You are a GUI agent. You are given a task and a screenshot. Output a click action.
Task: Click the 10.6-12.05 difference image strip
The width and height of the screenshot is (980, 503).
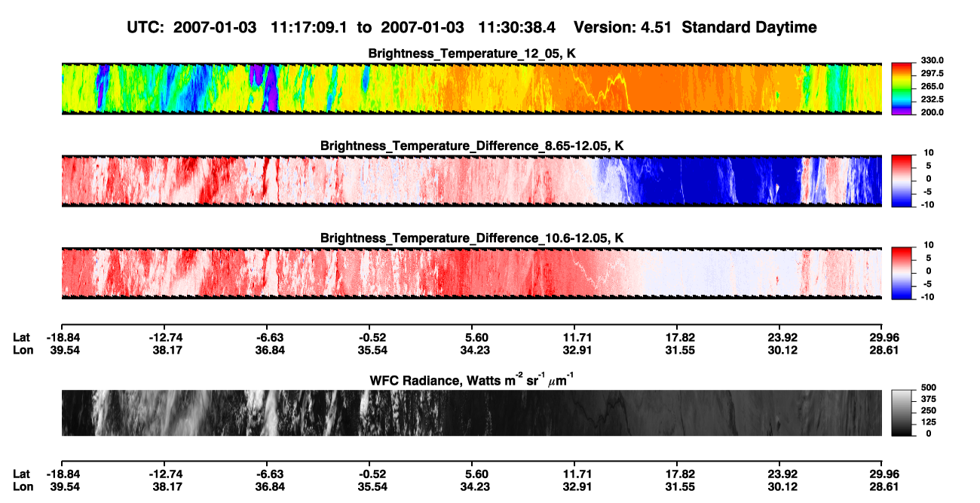point(471,273)
